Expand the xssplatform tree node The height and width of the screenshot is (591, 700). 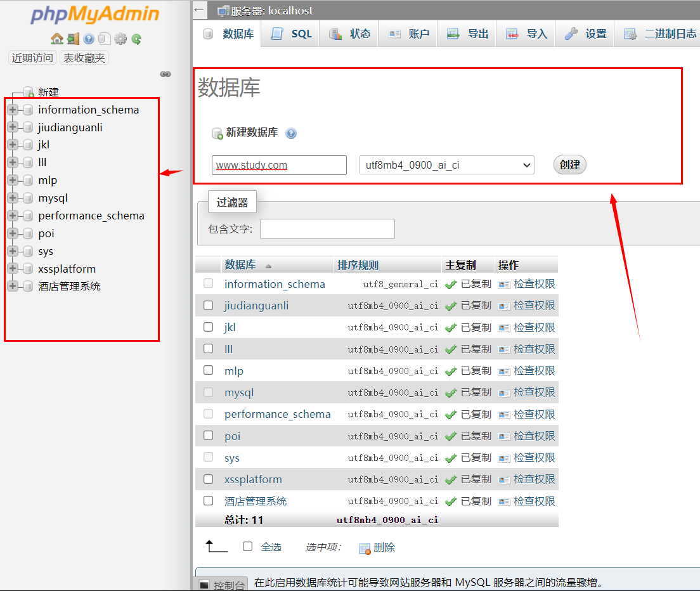click(13, 268)
